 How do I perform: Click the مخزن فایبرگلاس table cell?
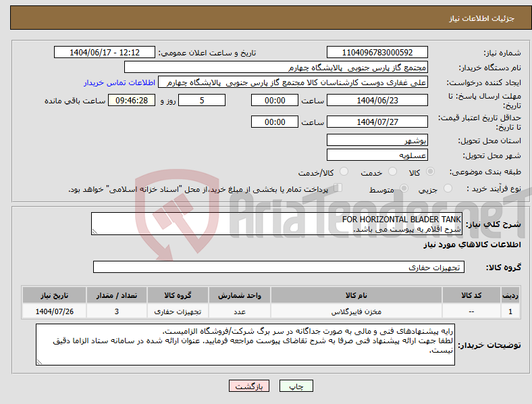[356, 311]
